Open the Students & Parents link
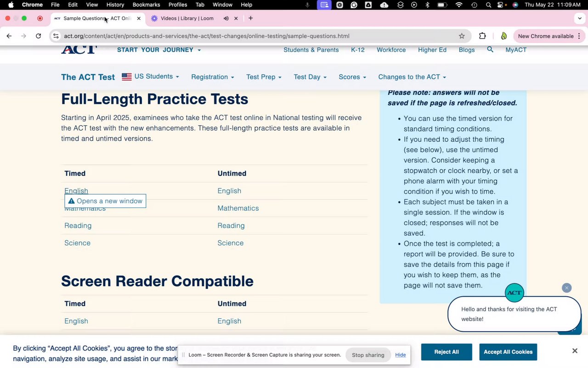588x368 pixels. point(311,50)
